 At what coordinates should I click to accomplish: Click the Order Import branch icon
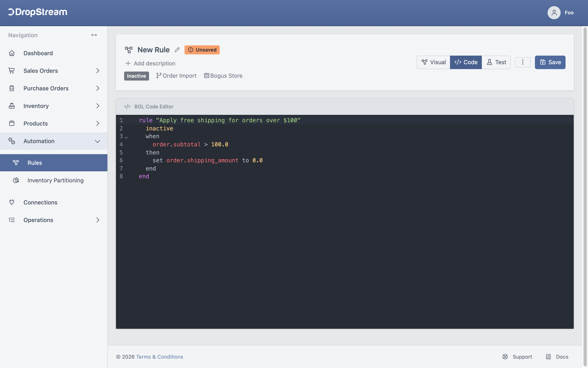tap(159, 76)
